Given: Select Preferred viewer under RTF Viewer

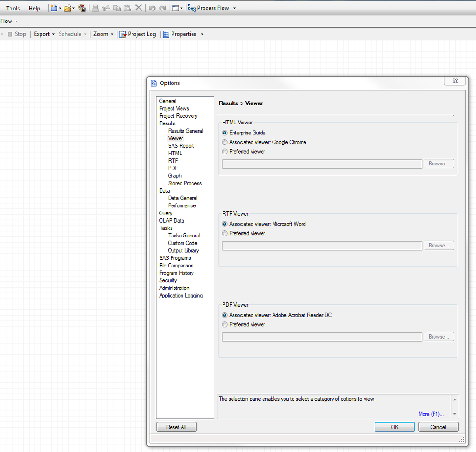Looking at the screenshot, I should 225,233.
